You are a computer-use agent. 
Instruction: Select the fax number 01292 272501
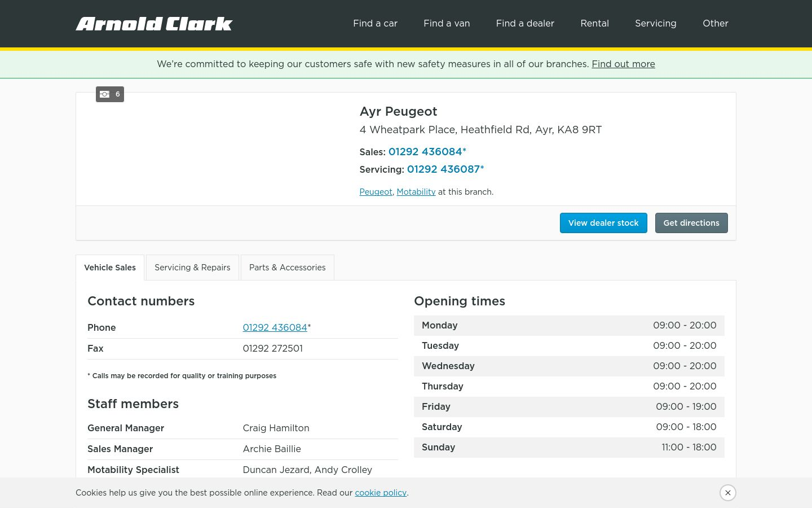click(272, 349)
